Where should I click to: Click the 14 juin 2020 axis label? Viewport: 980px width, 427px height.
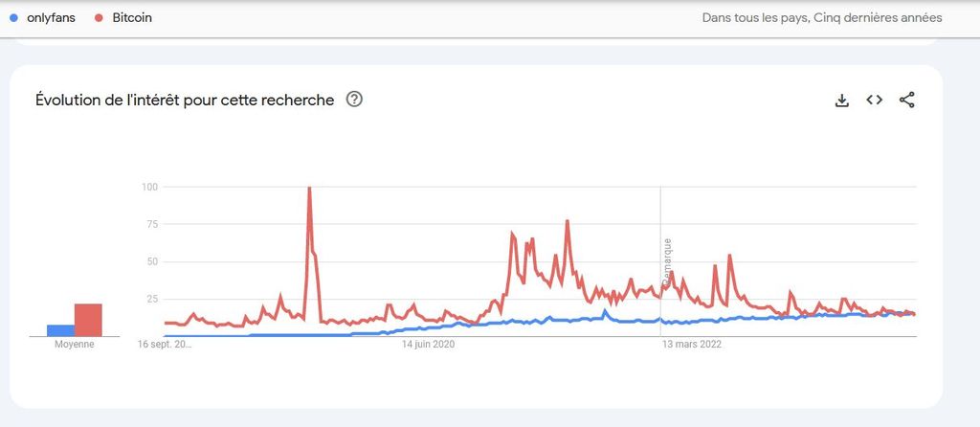(x=428, y=345)
